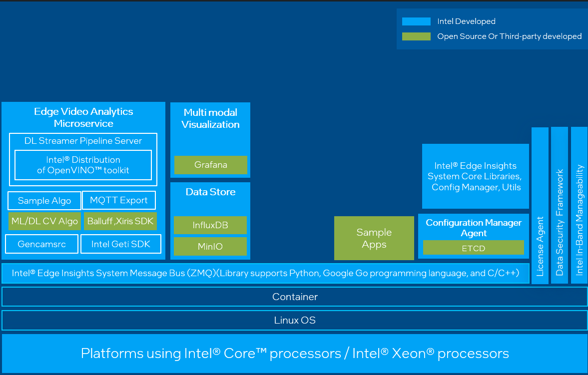Select the Container layer bar
Viewport: 588px width, 375px height.
coord(295,297)
